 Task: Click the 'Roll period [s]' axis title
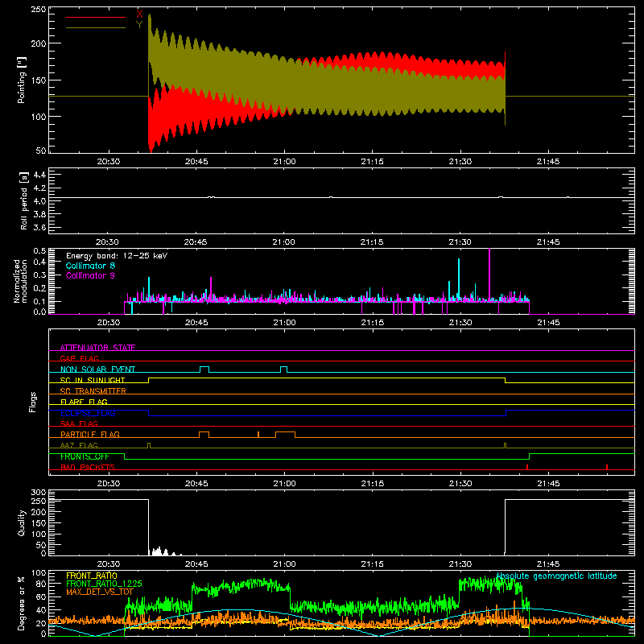(23, 200)
